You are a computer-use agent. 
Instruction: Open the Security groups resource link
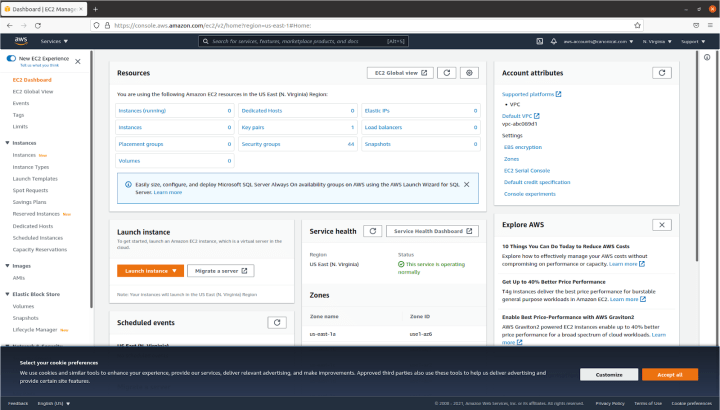[261, 144]
